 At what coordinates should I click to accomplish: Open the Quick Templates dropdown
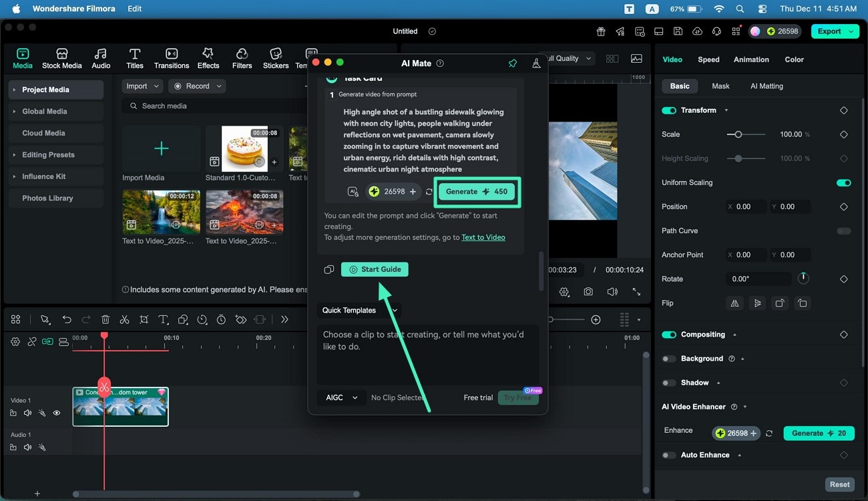click(359, 310)
